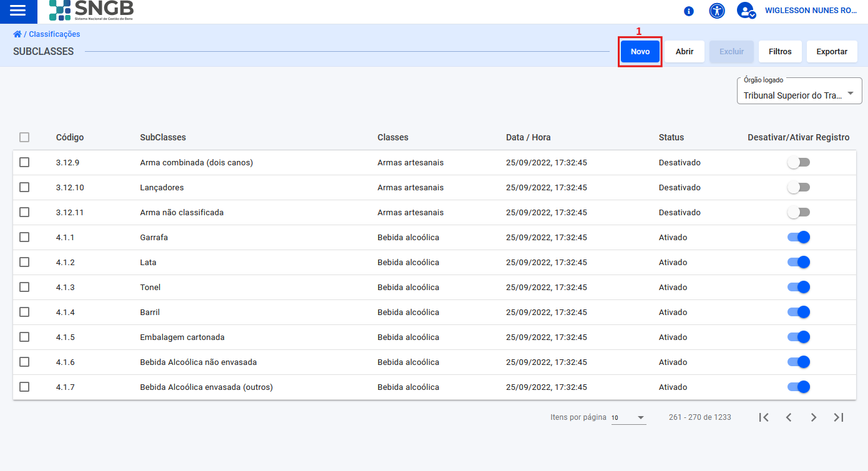868x471 pixels.
Task: Deactivate the Bebida Alcoólica envasada (outros) toggle
Action: [x=799, y=387]
